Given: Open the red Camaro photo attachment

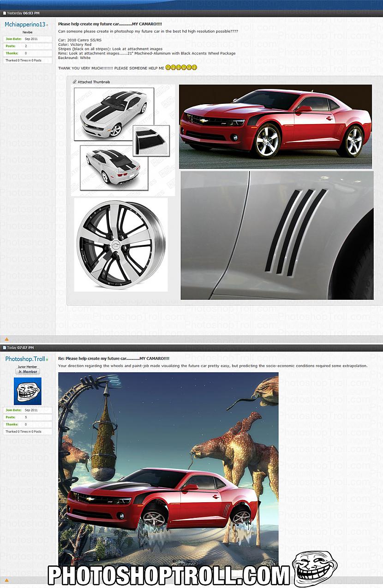Looking at the screenshot, I should pos(275,126).
